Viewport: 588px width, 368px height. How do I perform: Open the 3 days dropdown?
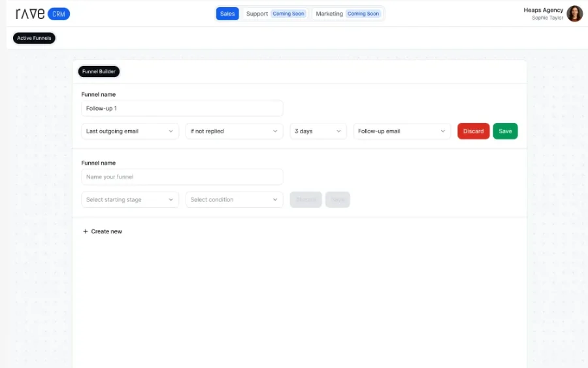coord(318,131)
